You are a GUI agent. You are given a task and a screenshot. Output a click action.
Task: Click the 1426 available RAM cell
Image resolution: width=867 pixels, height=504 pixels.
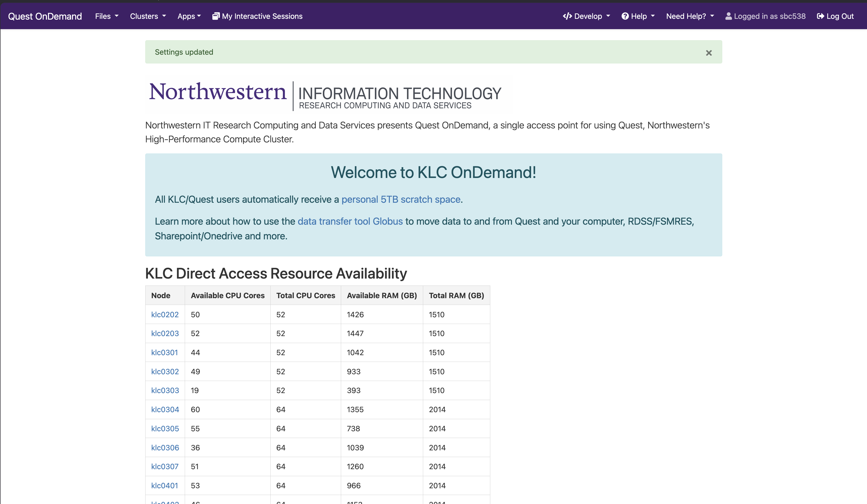click(x=382, y=315)
